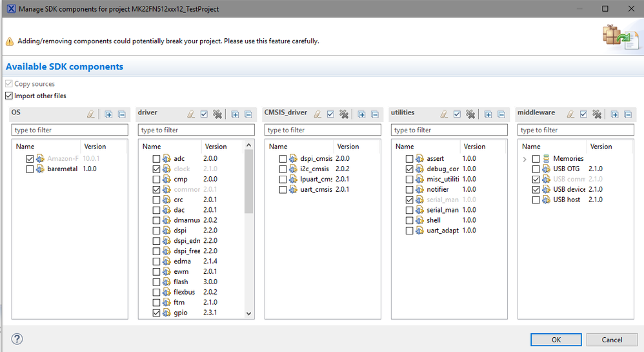Viewport: 644px width, 352px height.
Task: Clear the driver panel filter with eraser icon
Action: (191, 114)
